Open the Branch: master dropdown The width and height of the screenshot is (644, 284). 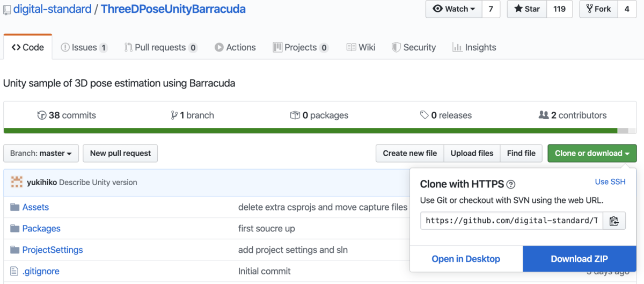point(41,153)
